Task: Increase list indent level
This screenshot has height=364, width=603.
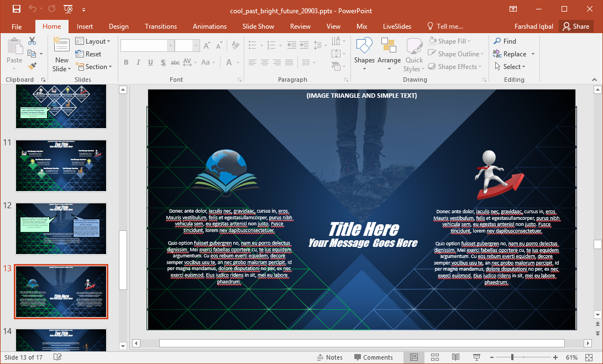Action: click(x=304, y=45)
